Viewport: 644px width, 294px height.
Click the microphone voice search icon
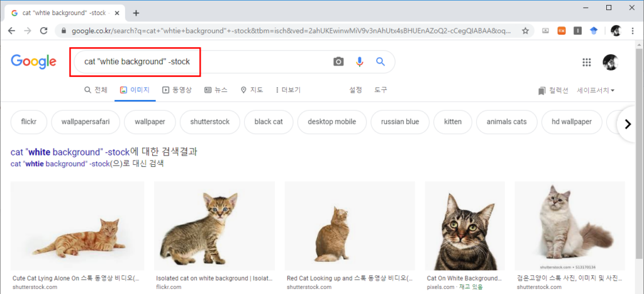(360, 62)
